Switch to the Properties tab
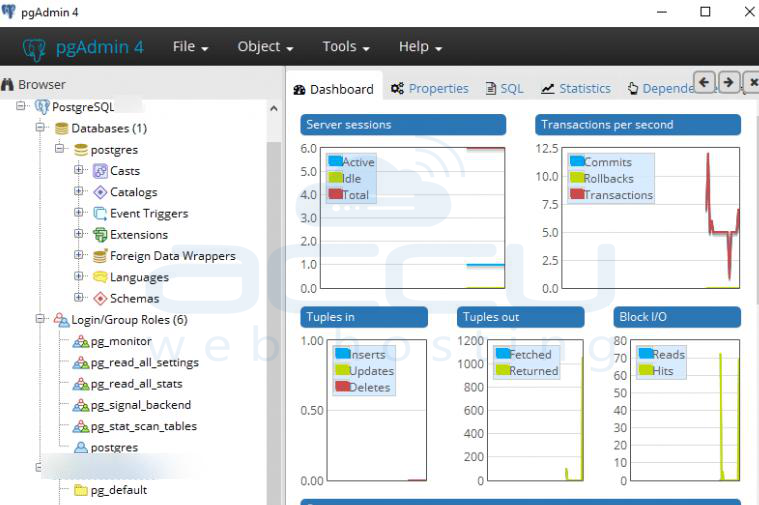The image size is (759, 505). [430, 89]
